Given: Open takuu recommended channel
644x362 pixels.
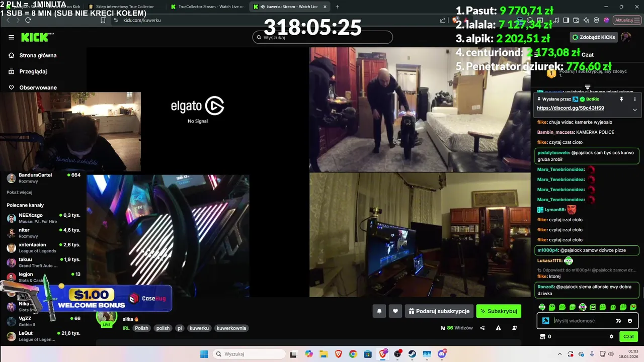Looking at the screenshot, I should point(43,262).
